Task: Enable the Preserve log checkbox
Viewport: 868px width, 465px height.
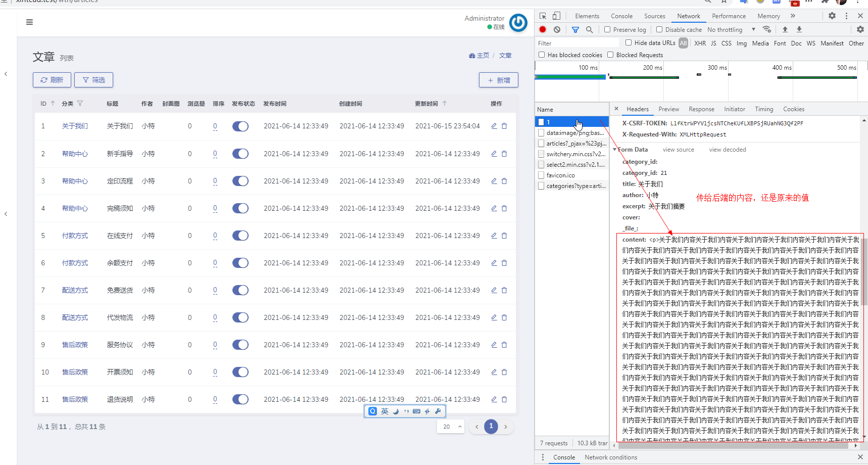Action: [607, 29]
